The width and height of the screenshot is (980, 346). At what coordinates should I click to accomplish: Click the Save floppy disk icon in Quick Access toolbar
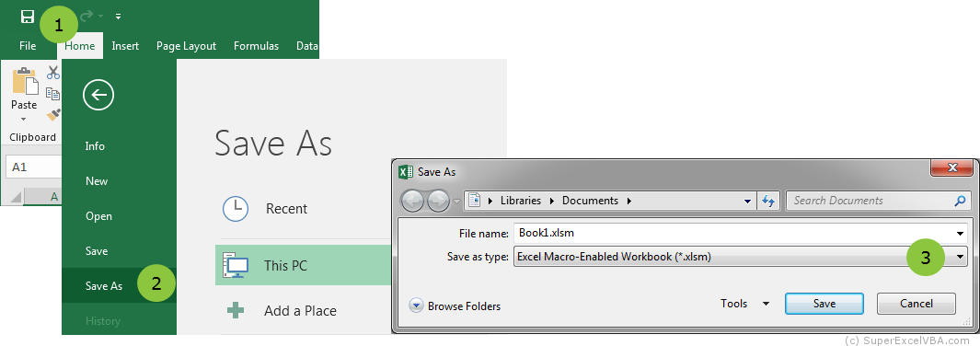(27, 17)
